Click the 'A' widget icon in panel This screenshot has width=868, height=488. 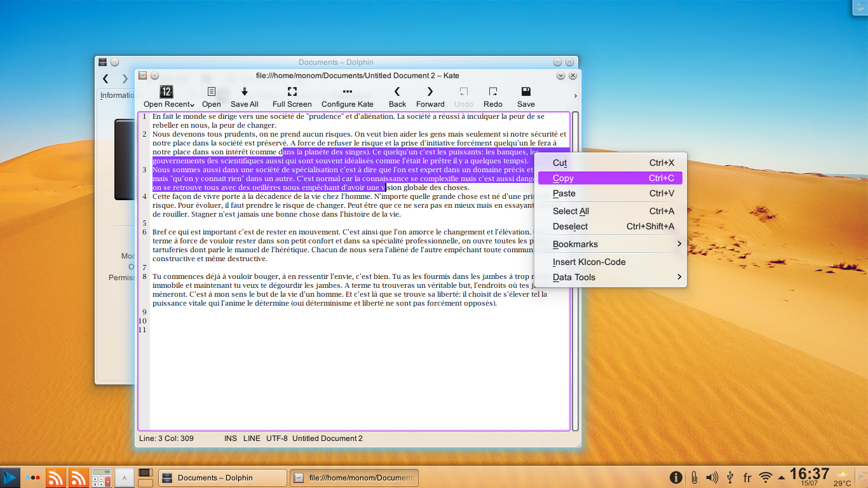pos(125,478)
